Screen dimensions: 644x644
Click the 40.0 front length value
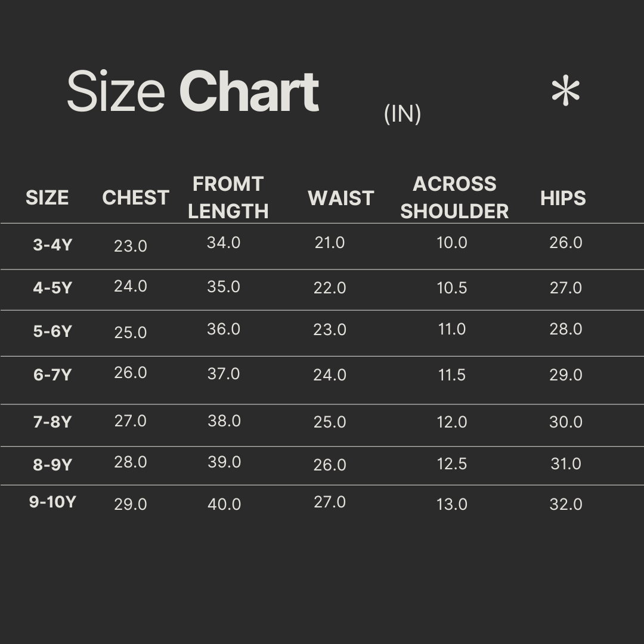click(224, 504)
